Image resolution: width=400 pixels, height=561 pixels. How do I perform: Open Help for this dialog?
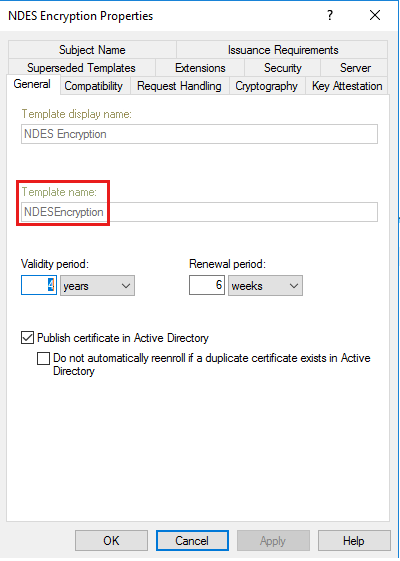click(354, 540)
